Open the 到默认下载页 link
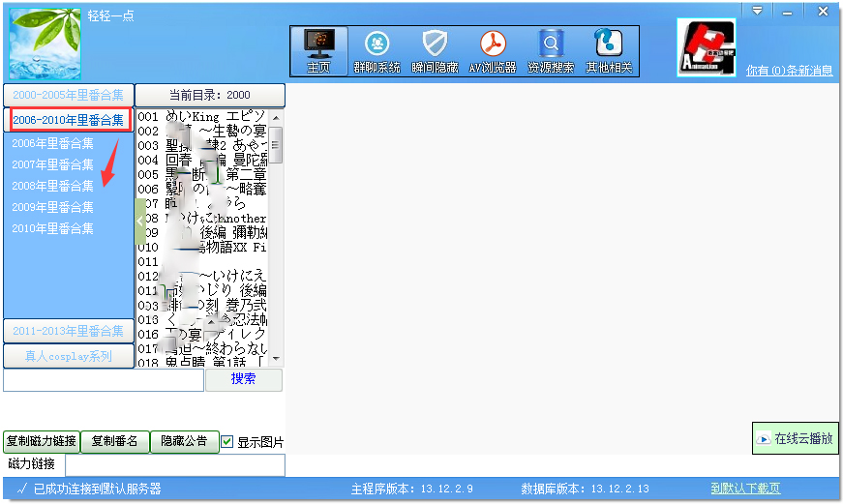Image resolution: width=843 pixels, height=504 pixels. pos(745,489)
